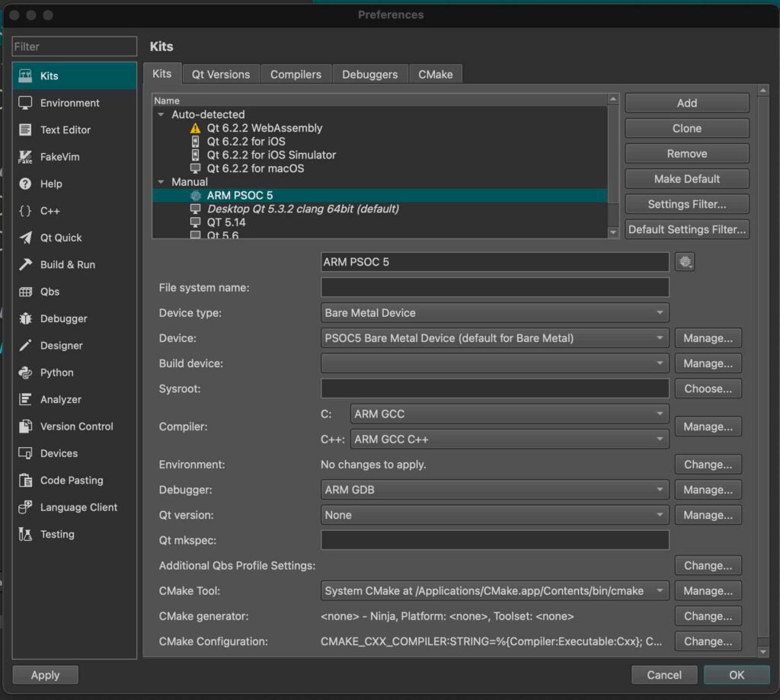This screenshot has width=780, height=700.
Task: Click the Apply button
Action: pyautogui.click(x=45, y=675)
